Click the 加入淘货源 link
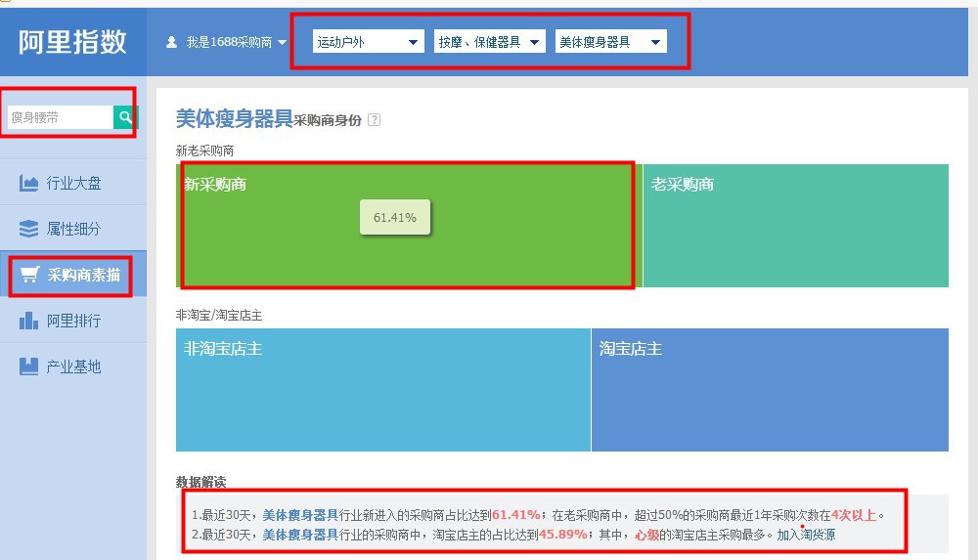The width and height of the screenshot is (978, 560). coord(806,535)
